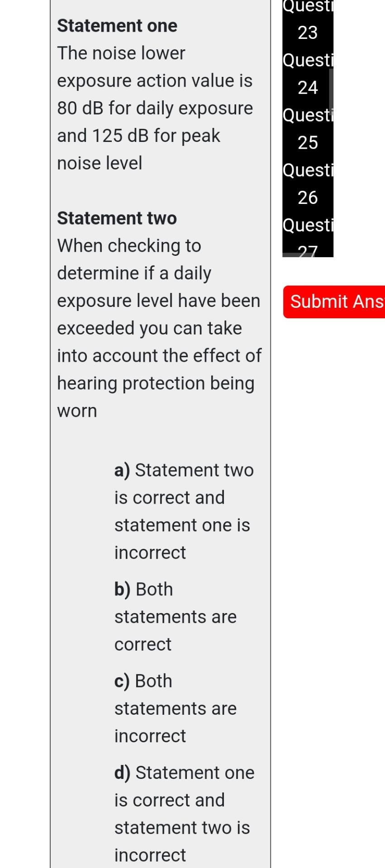The height and width of the screenshot is (868, 385).
Task: Click the Statement two heading
Action: [x=117, y=218]
